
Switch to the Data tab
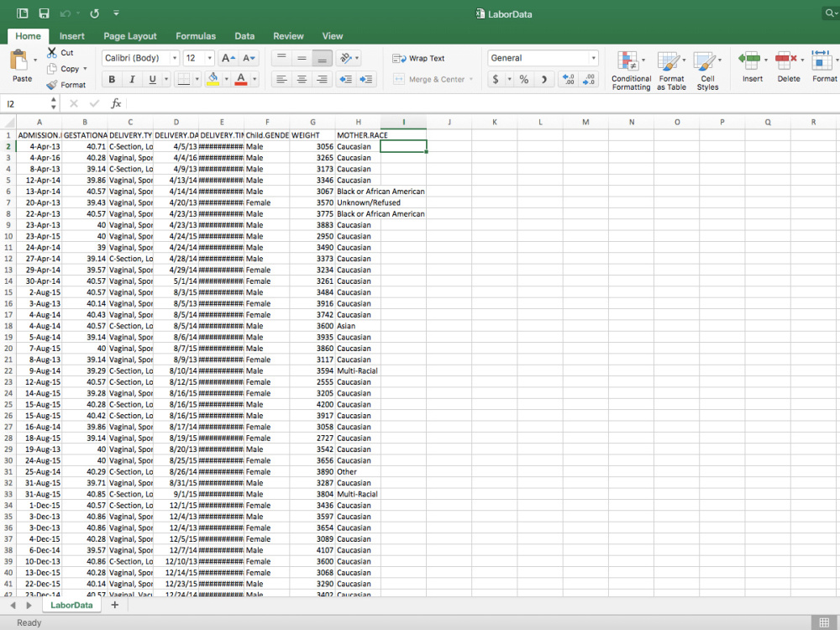tap(244, 36)
